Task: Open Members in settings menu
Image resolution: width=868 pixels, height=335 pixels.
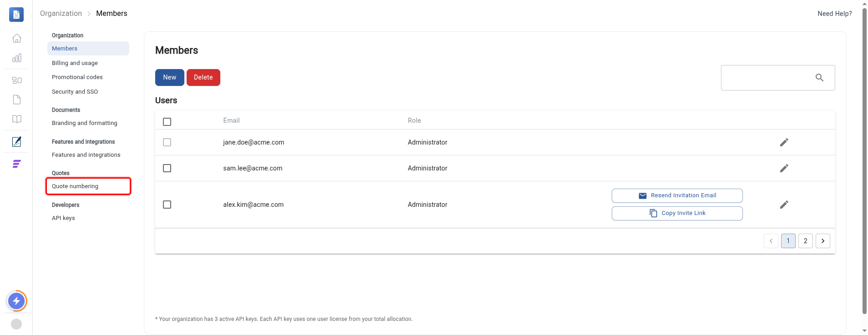Action: coord(88,49)
